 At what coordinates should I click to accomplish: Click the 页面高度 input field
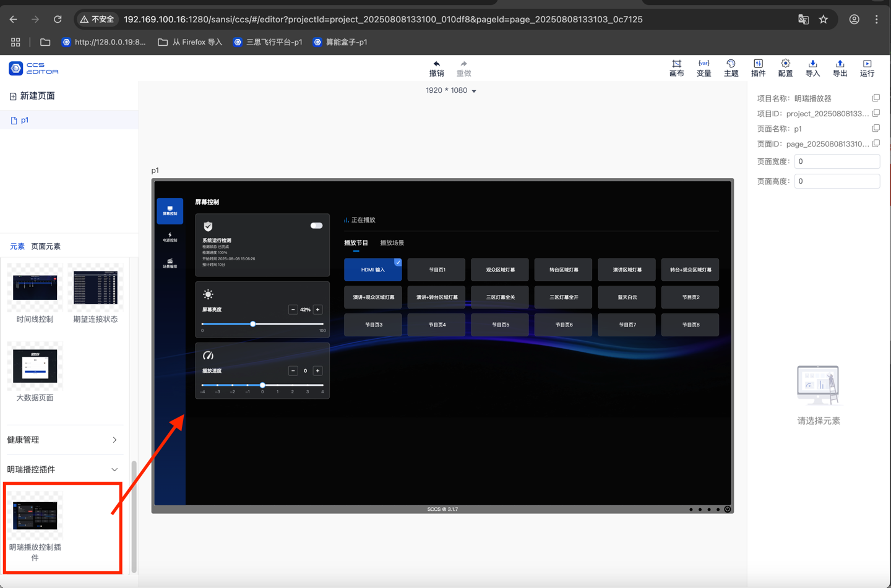pos(837,181)
